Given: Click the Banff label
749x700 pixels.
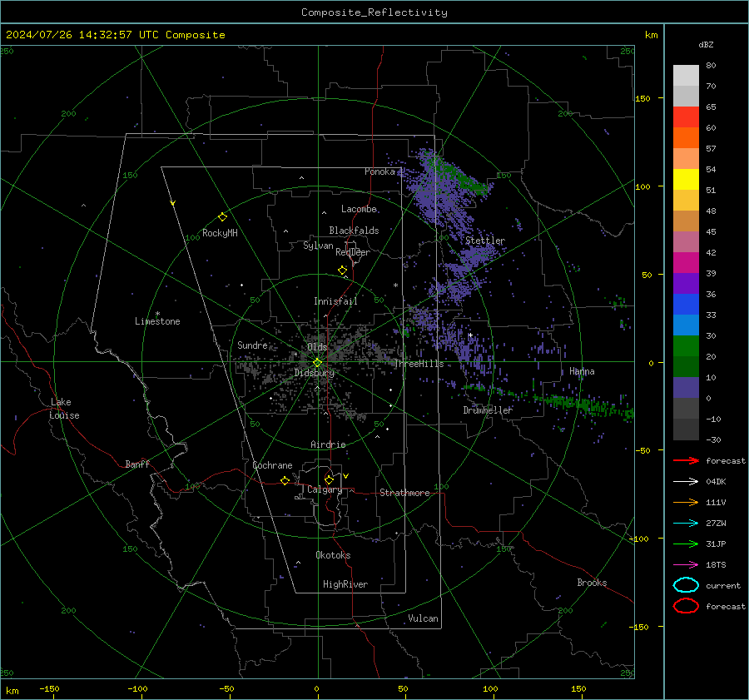Looking at the screenshot, I should click(x=137, y=464).
